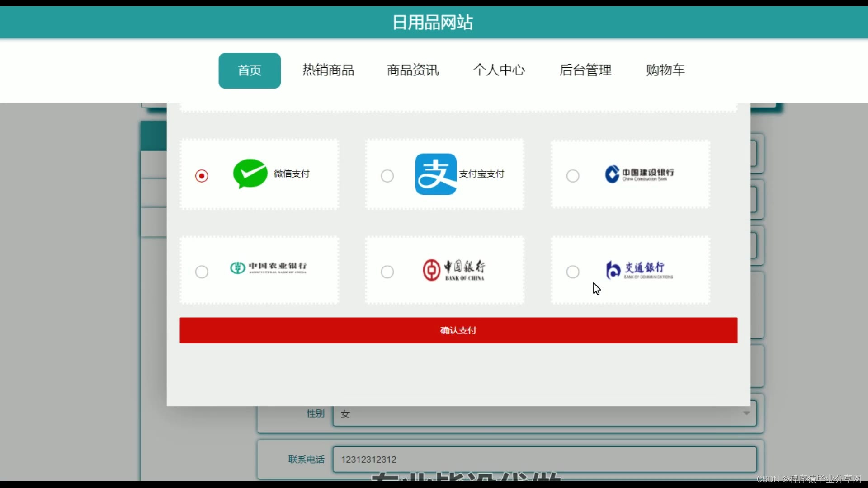Click the WeChat Pay green logo

[250, 174]
